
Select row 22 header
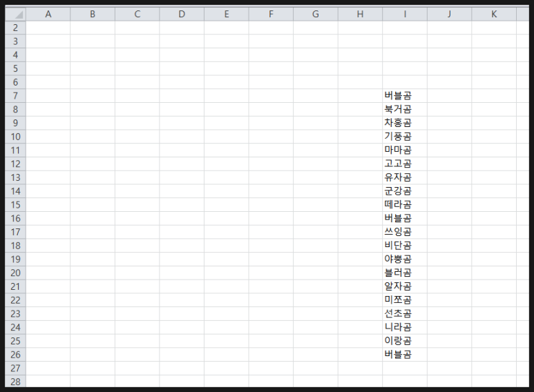(15, 300)
